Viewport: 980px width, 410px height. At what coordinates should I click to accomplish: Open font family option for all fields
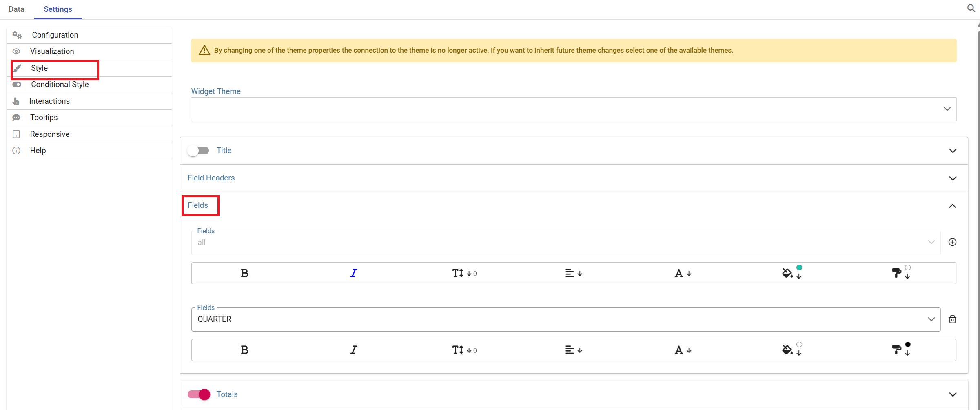(x=683, y=273)
